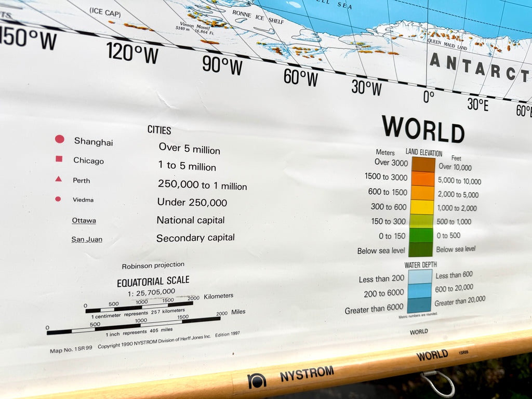Image resolution: width=532 pixels, height=399 pixels.
Task: Click the 2,000 to 5,000 feet label
Action: 458,194
